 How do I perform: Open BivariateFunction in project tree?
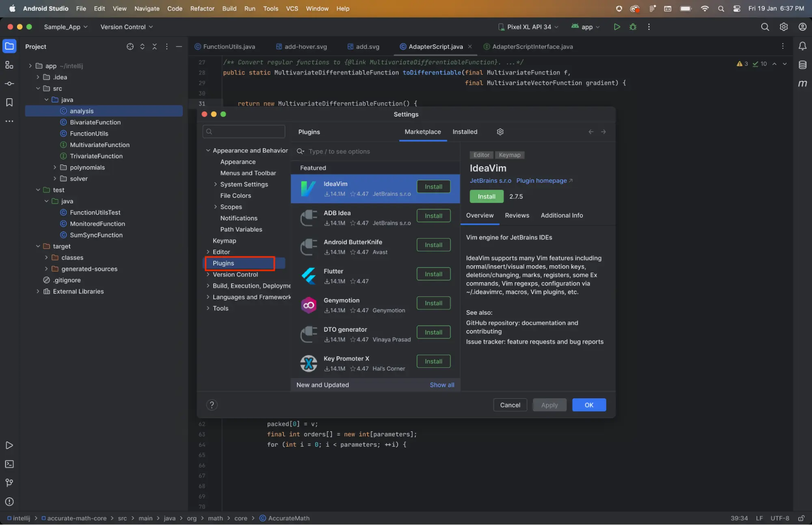95,122
